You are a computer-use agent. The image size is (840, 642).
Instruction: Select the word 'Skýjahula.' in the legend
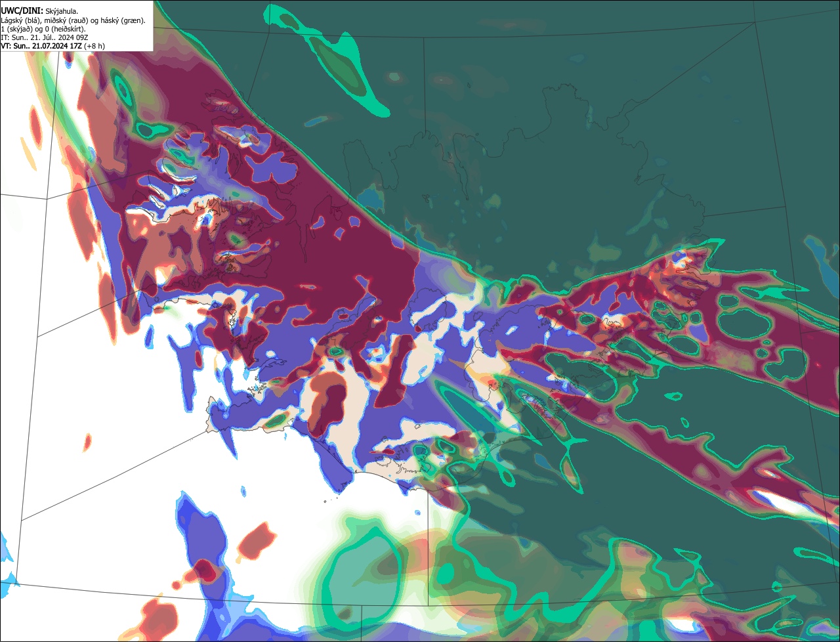pos(62,12)
